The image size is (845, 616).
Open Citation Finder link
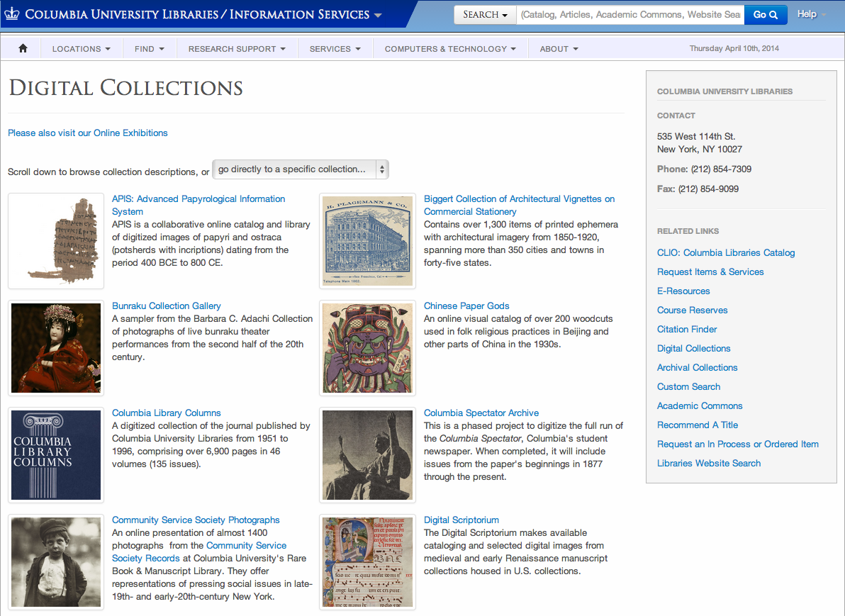click(687, 330)
